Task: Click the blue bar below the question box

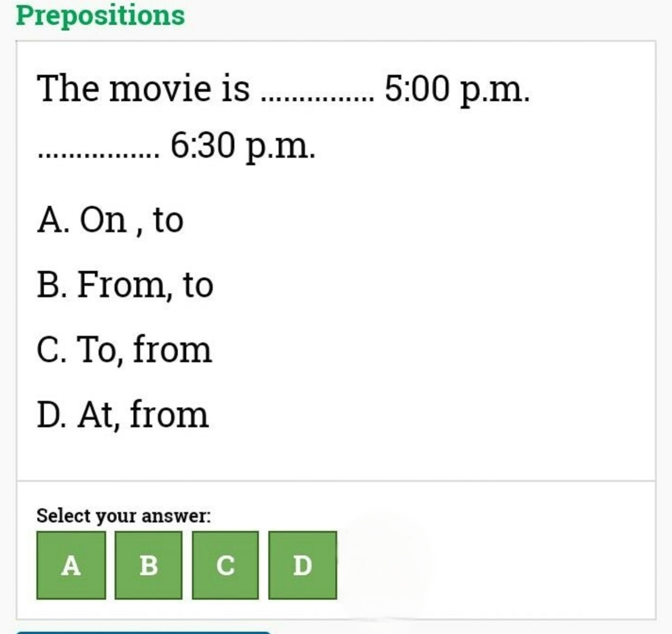Action: click(143, 632)
